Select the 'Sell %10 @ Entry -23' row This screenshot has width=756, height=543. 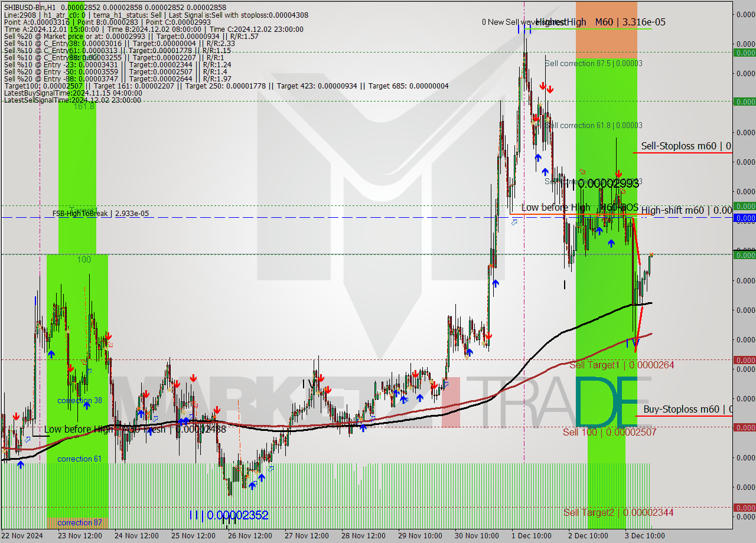[x=118, y=64]
